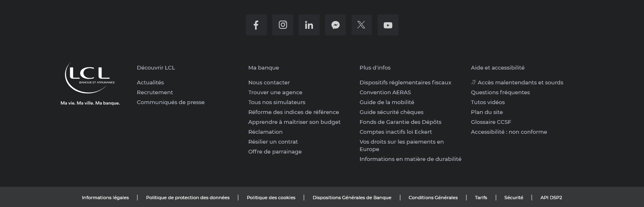Open Tous nos simulateurs
The height and width of the screenshot is (207, 644).
tap(276, 102)
